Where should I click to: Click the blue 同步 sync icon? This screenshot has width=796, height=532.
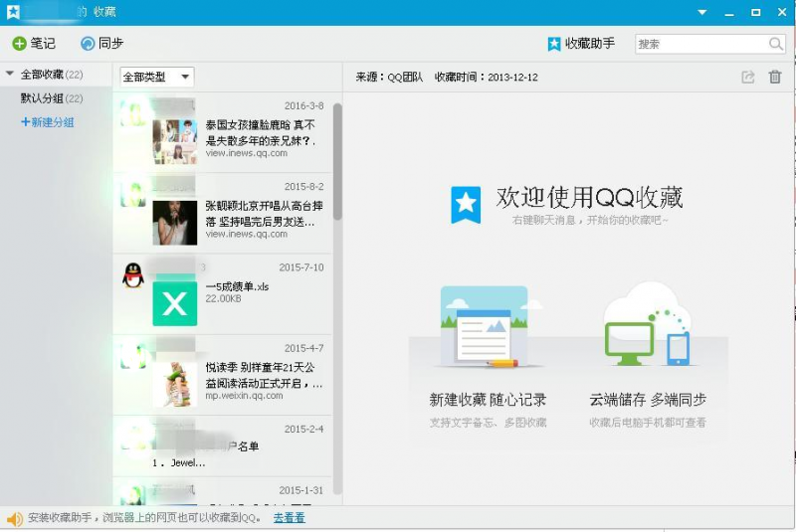click(88, 44)
